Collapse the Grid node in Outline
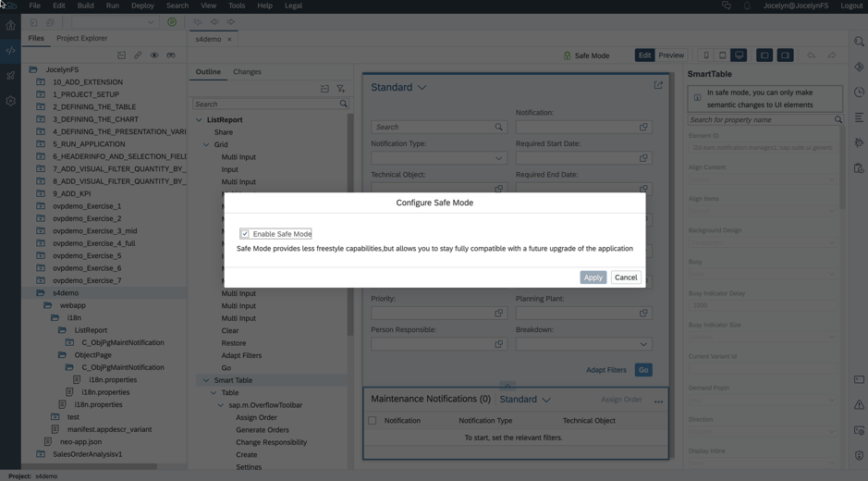 (x=206, y=144)
